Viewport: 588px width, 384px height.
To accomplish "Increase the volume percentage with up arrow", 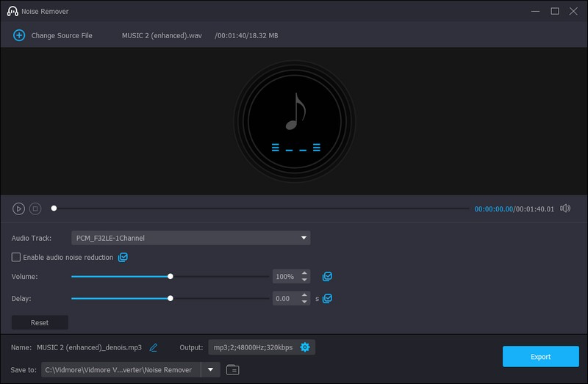I will (x=305, y=273).
